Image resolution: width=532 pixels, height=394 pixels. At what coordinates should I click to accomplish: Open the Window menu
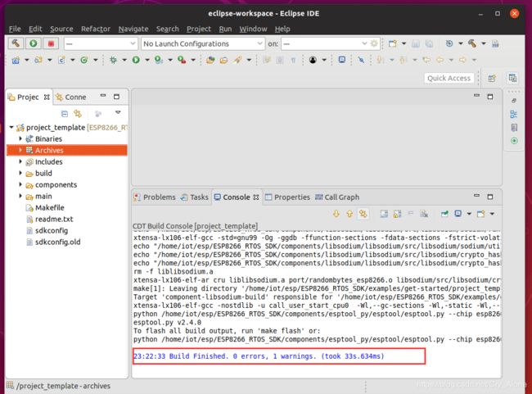click(253, 29)
